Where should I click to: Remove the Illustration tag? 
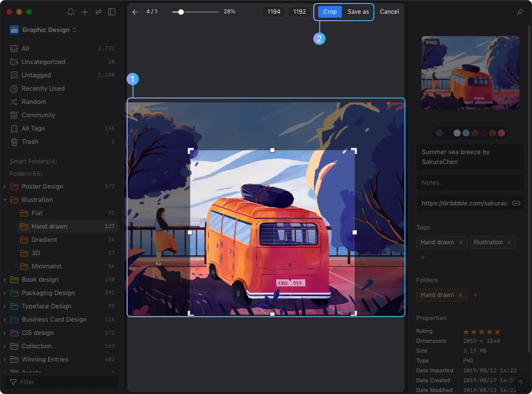509,242
